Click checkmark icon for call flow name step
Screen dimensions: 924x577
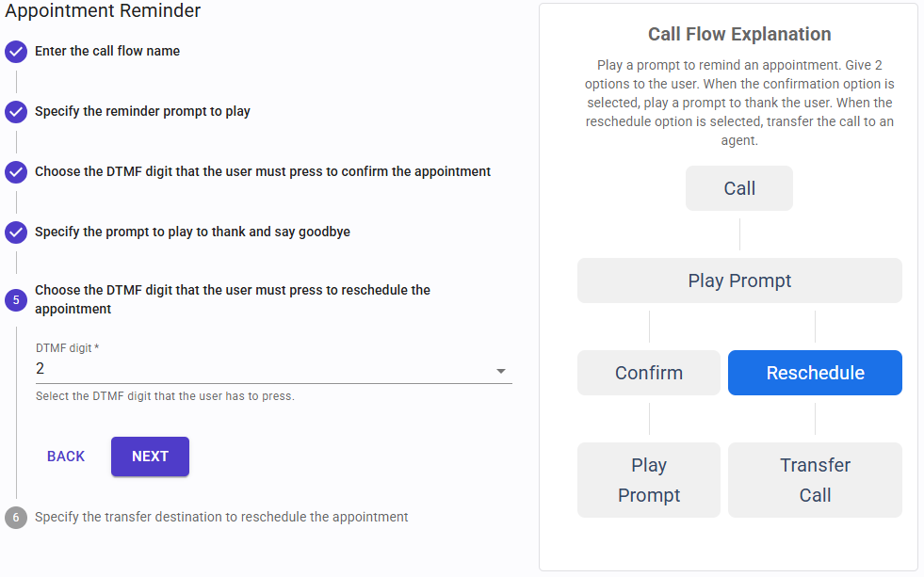coord(16,52)
